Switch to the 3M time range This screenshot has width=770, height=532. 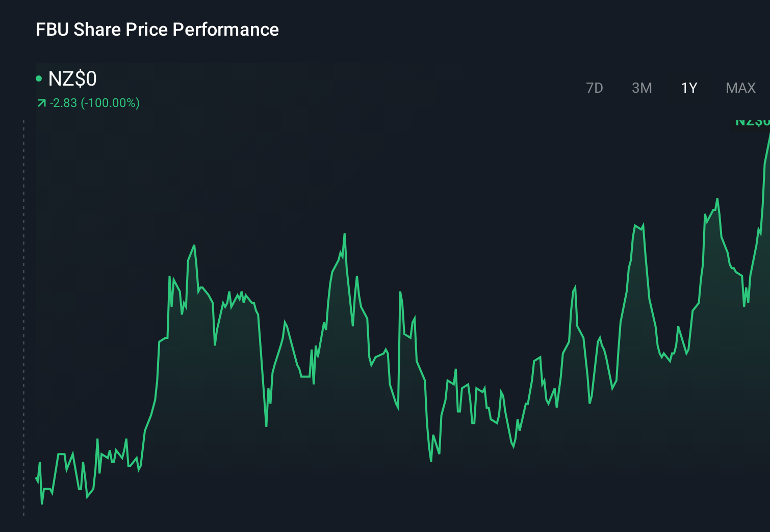point(642,88)
